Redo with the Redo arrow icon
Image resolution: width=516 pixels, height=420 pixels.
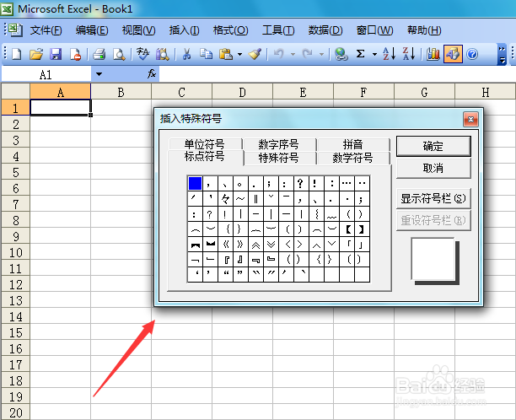[308, 54]
